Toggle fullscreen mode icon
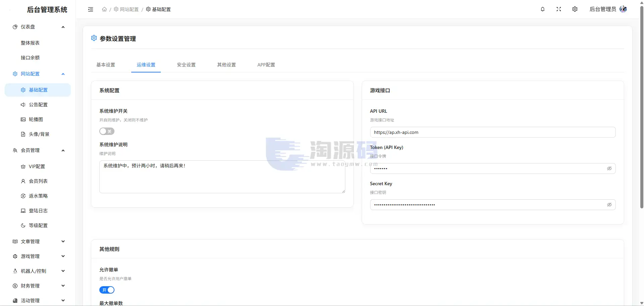The height and width of the screenshot is (306, 644). [559, 9]
